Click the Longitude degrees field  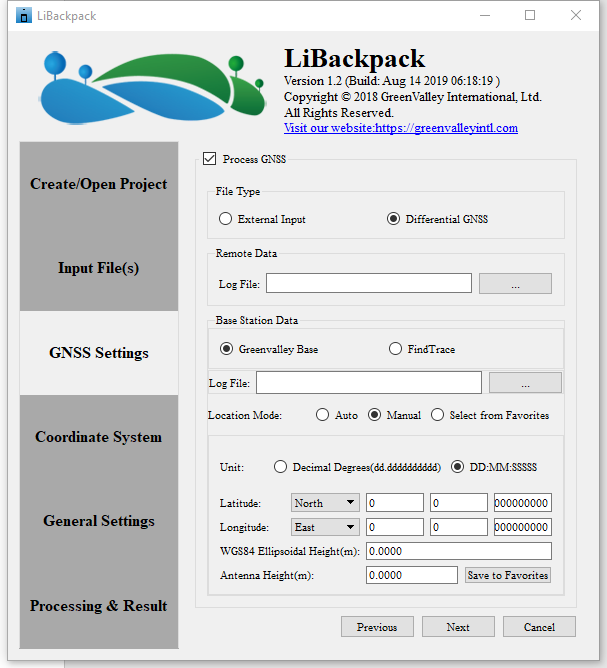click(x=395, y=527)
